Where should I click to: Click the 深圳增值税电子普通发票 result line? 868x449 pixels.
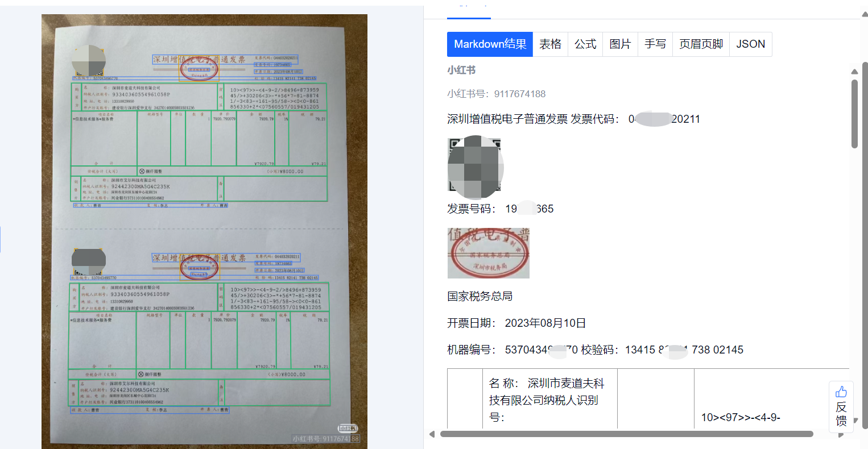coord(573,119)
